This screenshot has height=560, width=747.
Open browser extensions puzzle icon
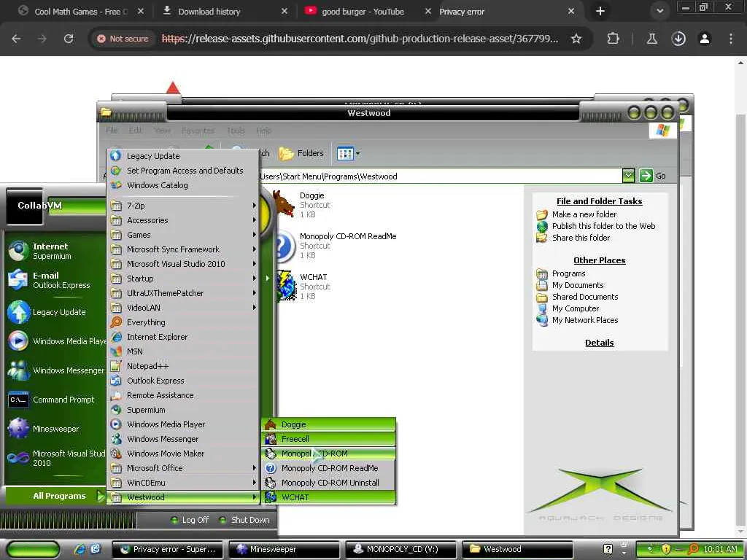click(613, 39)
